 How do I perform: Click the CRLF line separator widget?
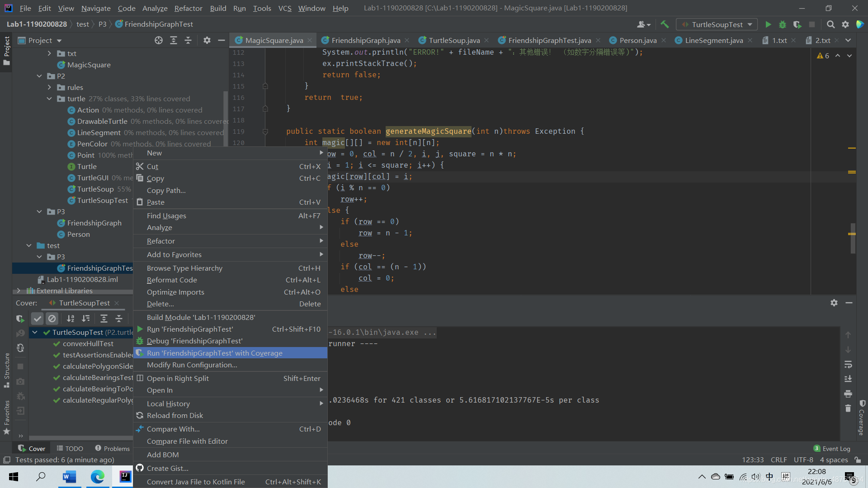coord(778,460)
